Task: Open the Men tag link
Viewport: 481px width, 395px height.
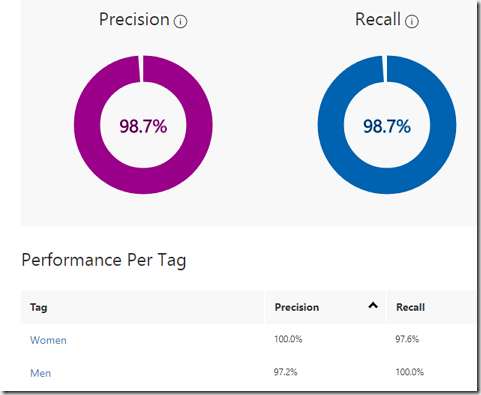Action: tap(41, 373)
